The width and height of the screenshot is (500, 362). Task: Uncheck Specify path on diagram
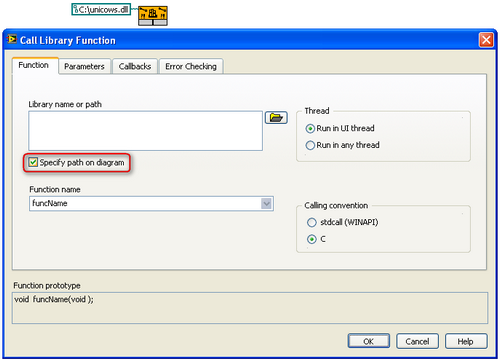(33, 163)
